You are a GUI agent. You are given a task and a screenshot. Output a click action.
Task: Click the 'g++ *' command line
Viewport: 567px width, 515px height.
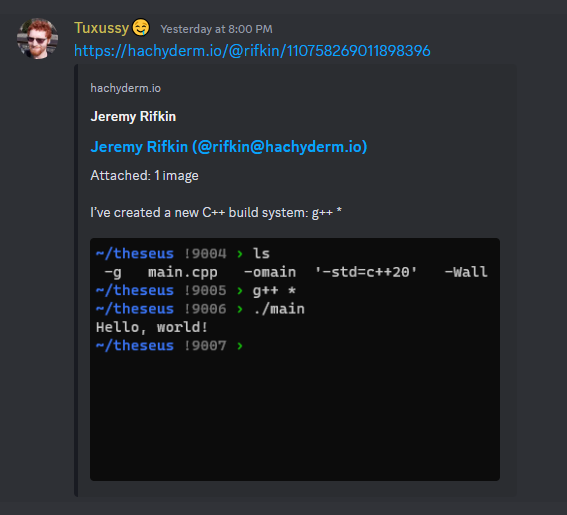pyautogui.click(x=274, y=291)
